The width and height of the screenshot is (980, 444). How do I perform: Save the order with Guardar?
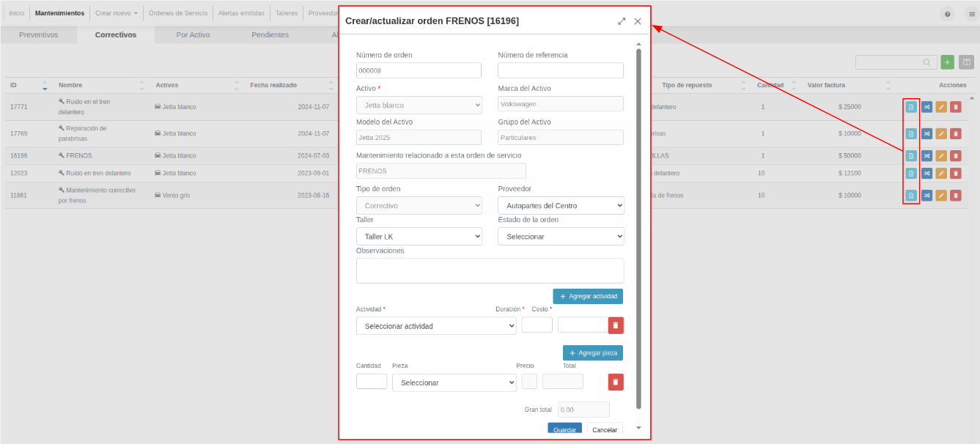[564, 429]
